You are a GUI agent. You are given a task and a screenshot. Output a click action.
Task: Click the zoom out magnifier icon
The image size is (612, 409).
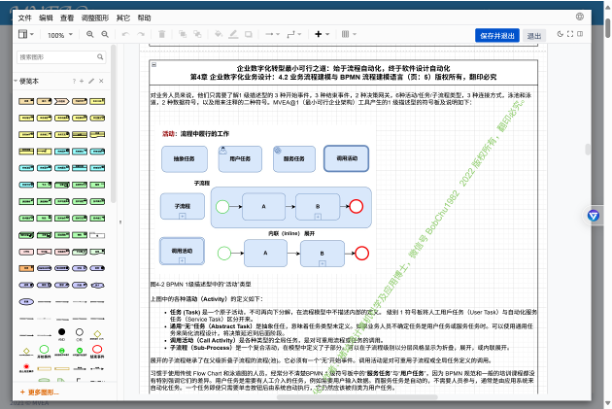tap(105, 34)
